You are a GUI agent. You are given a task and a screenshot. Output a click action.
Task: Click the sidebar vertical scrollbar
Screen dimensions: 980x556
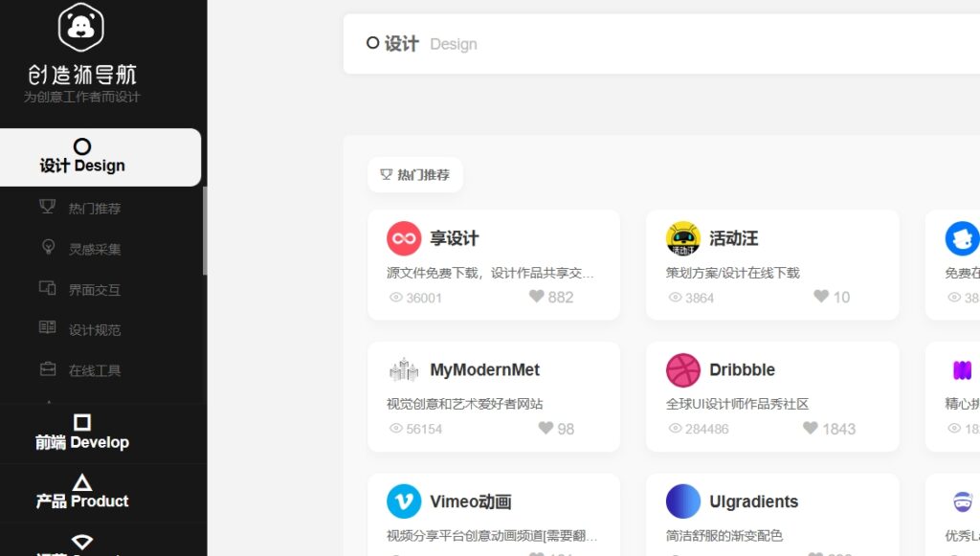pyautogui.click(x=205, y=231)
